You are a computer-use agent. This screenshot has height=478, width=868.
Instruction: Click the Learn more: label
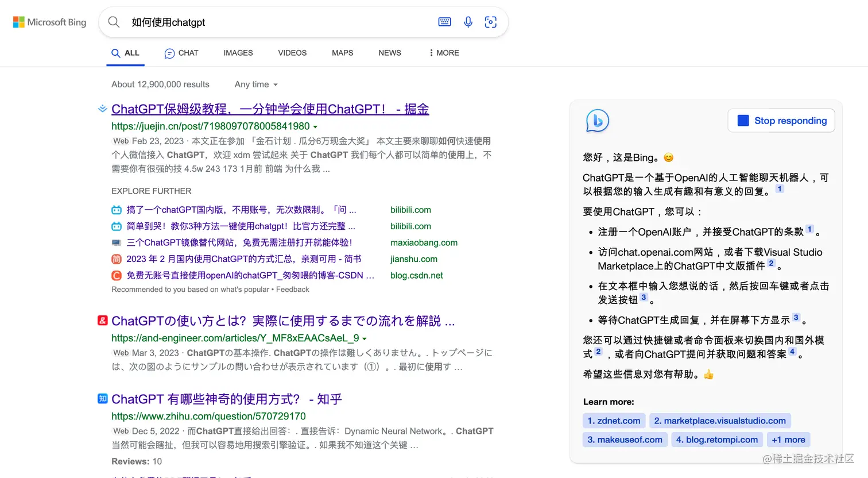click(x=609, y=402)
